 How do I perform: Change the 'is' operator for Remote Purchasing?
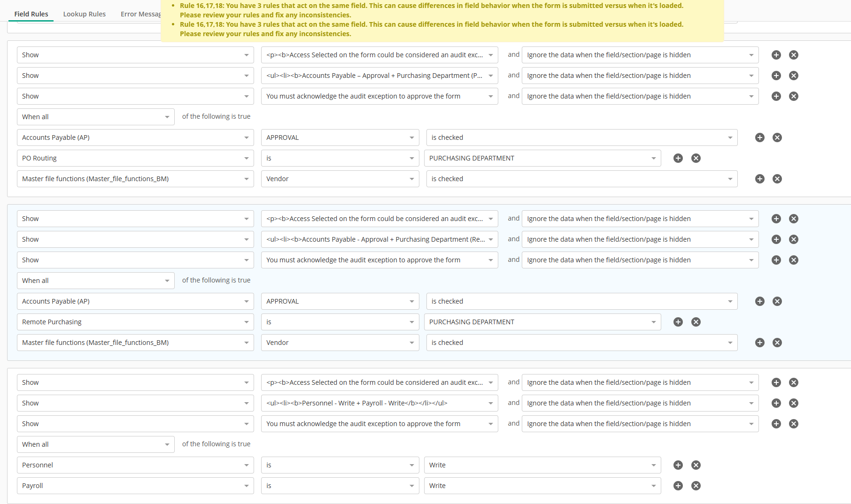(340, 322)
